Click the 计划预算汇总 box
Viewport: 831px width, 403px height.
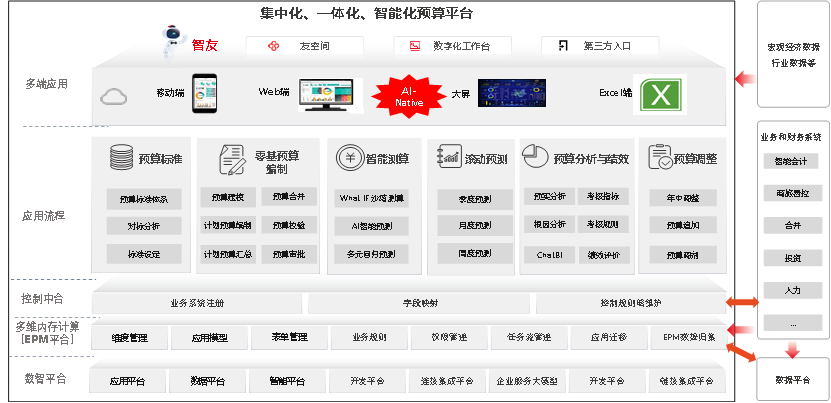(x=228, y=254)
